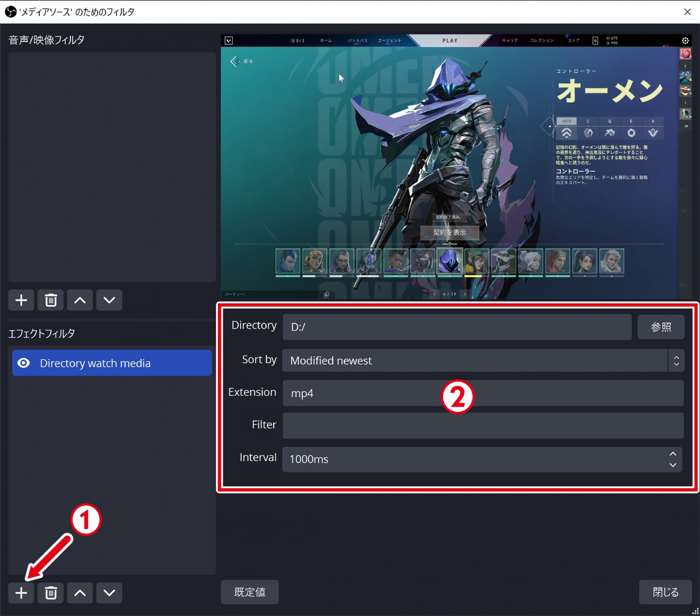This screenshot has height=616, width=700.
Task: Select the Jett agent portrait
Action: point(531,261)
